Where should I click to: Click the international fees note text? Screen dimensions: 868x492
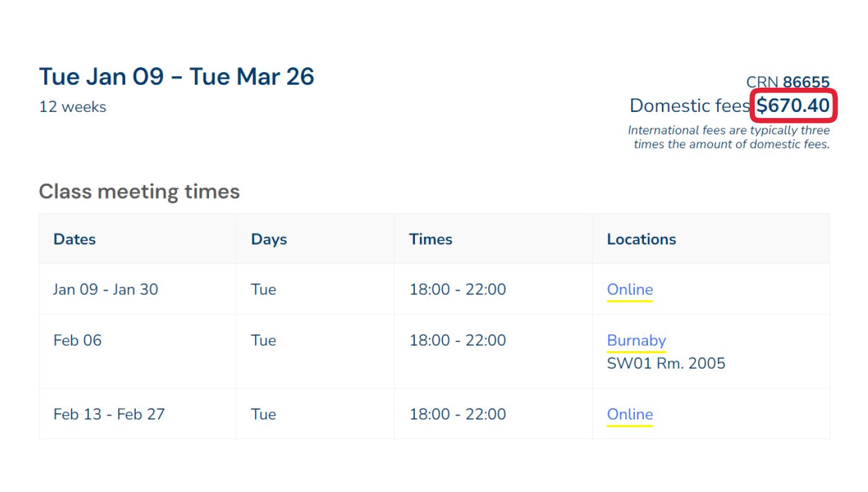729,137
